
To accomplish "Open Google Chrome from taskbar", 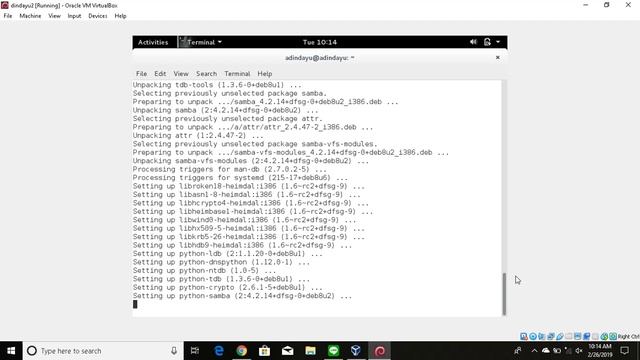I will 242,351.
